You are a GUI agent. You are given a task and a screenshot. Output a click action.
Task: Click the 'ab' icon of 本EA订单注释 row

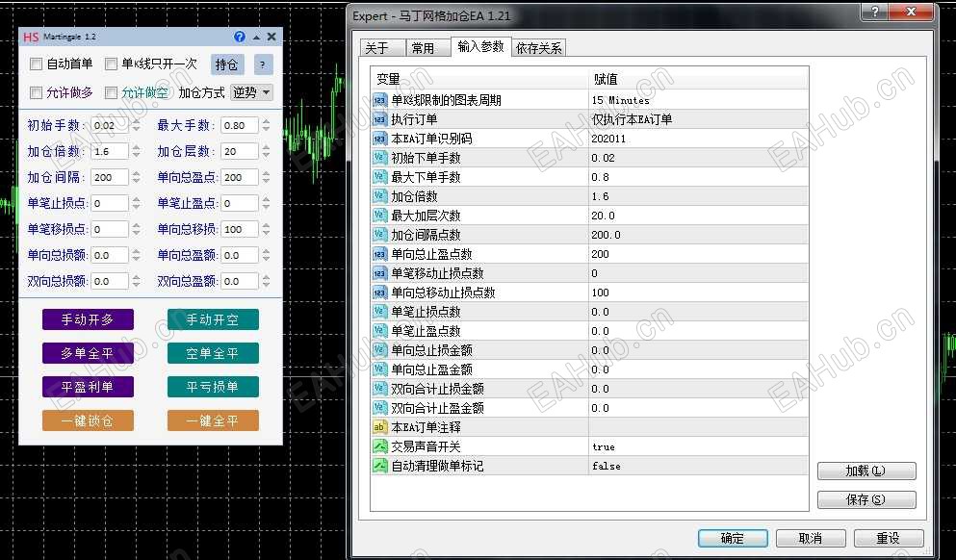tap(380, 428)
